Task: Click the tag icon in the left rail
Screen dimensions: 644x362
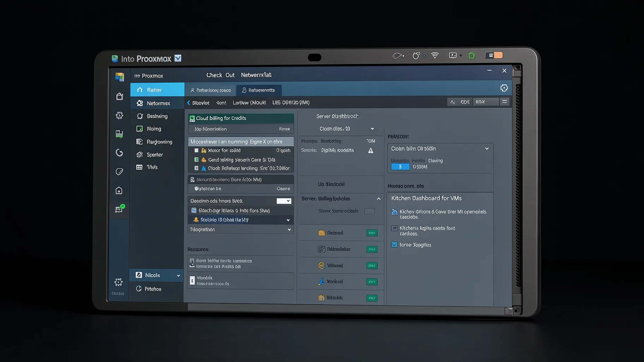Action: (x=119, y=172)
